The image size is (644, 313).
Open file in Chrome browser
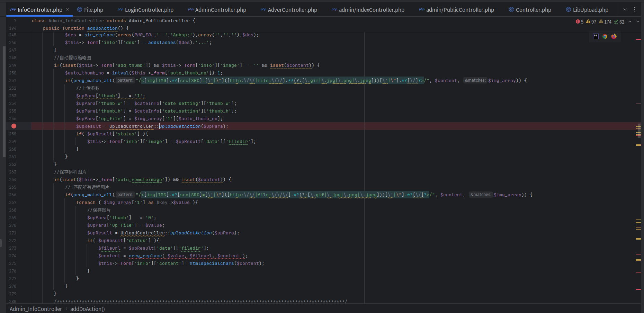pos(605,36)
